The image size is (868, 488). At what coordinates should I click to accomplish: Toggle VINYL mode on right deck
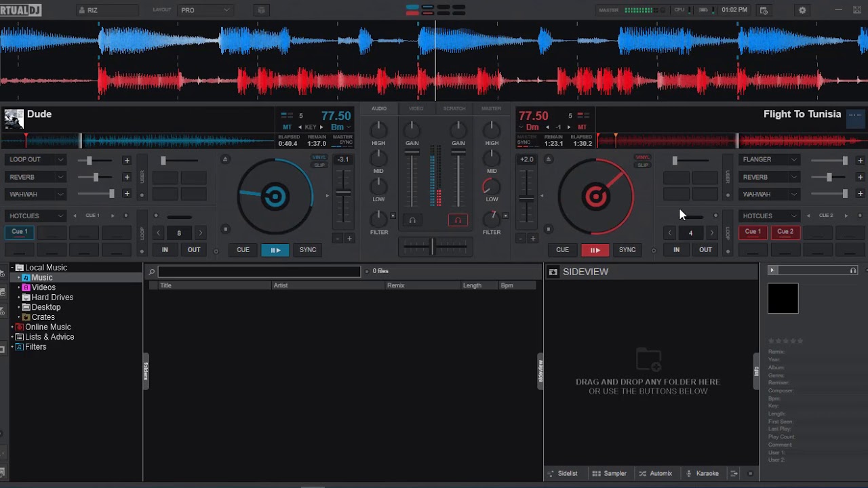(642, 157)
